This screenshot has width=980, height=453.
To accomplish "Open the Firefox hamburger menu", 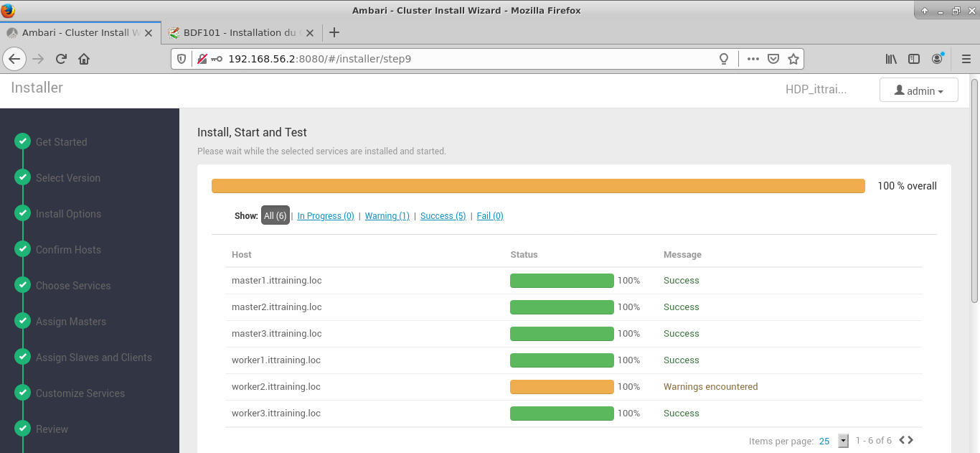I will point(966,59).
